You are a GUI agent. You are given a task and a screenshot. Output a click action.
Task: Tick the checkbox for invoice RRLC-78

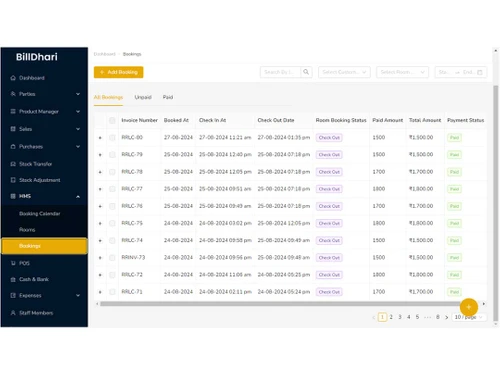click(x=112, y=172)
